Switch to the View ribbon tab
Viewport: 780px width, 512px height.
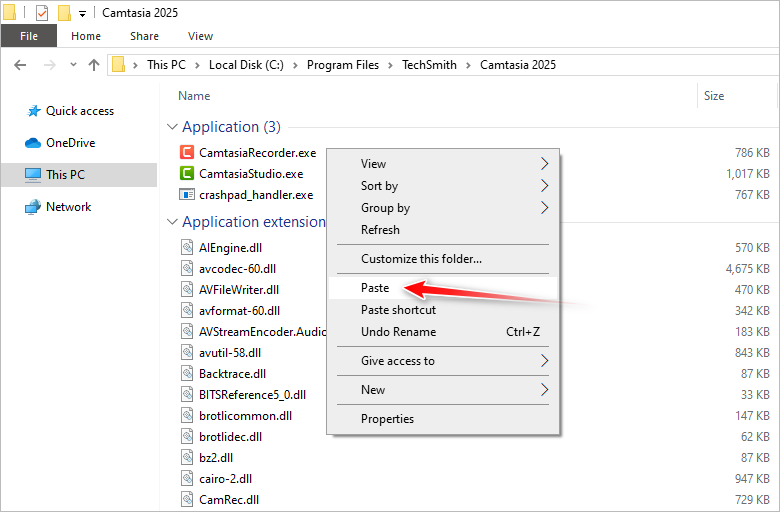pos(200,36)
